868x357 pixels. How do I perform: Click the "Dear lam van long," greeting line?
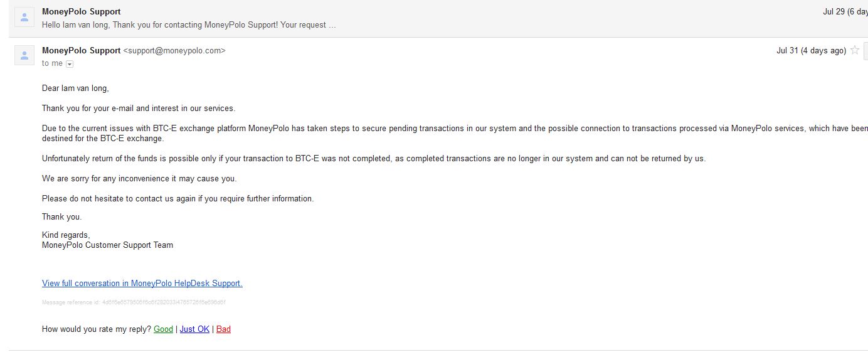pos(75,88)
